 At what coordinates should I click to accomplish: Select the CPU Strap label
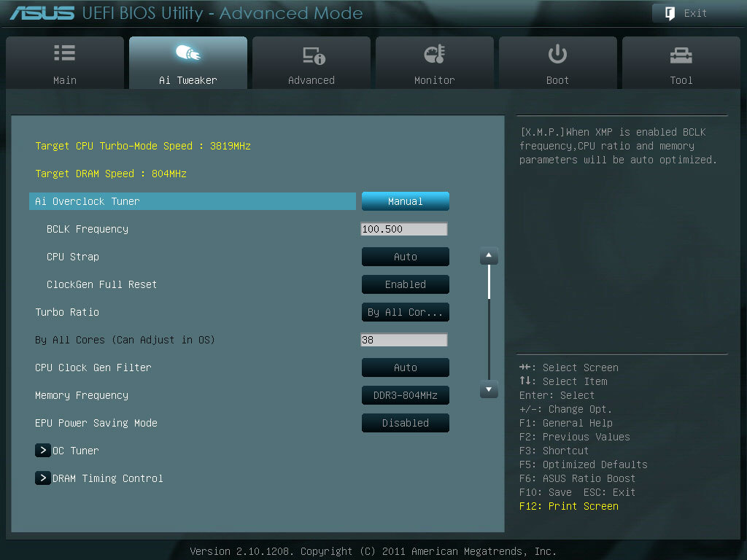pyautogui.click(x=73, y=257)
